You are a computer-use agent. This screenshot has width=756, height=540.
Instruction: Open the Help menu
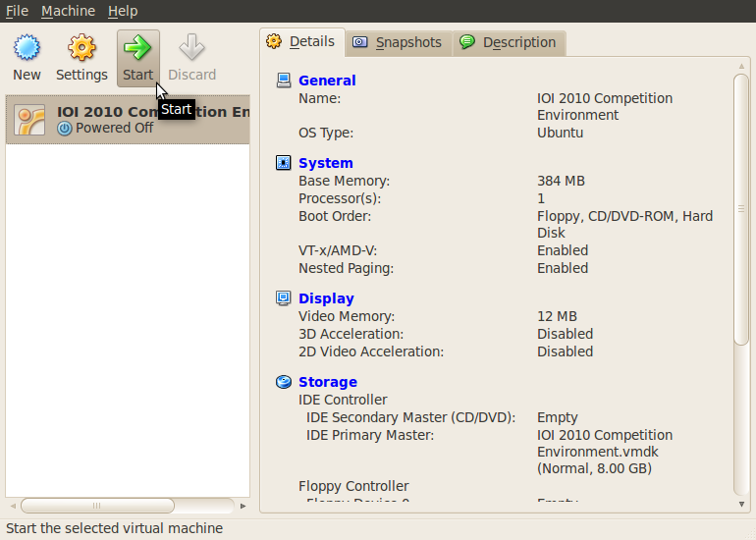coord(123,11)
